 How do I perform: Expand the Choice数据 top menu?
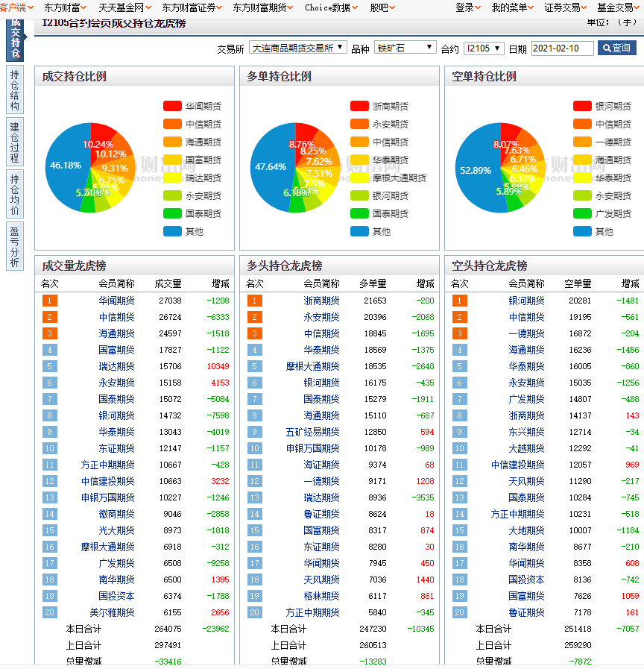tap(332, 7)
